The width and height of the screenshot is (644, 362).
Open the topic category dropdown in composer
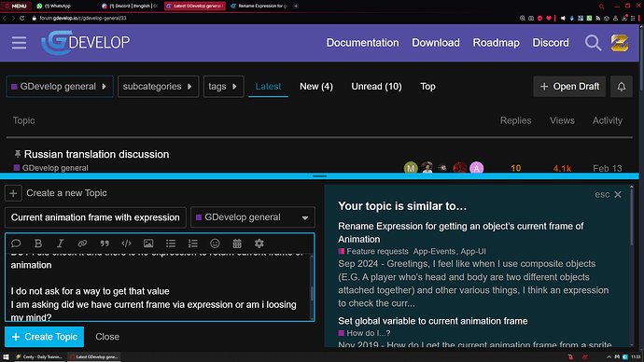[x=253, y=217]
